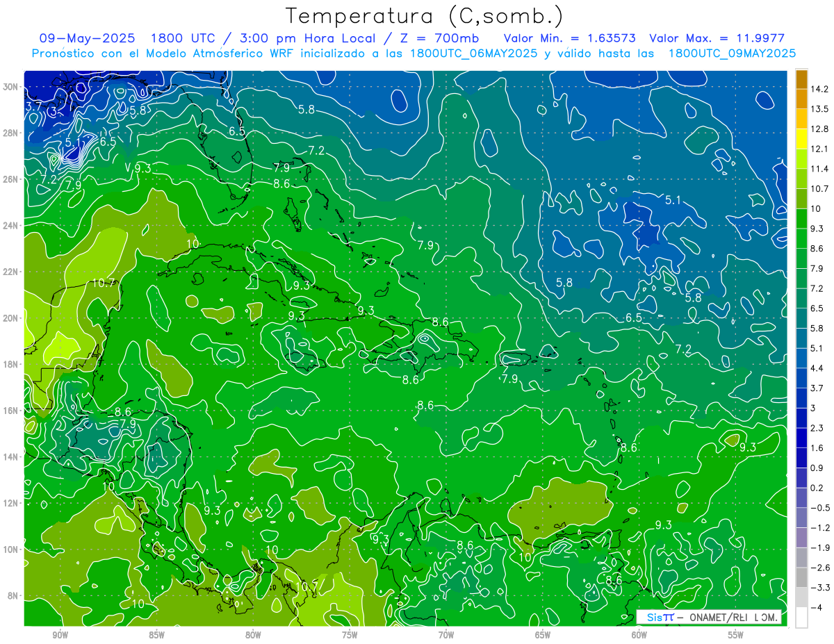Click the 10.7 contour label near 22N on the map
Viewport: 834px width, 644px height.
coord(104,283)
